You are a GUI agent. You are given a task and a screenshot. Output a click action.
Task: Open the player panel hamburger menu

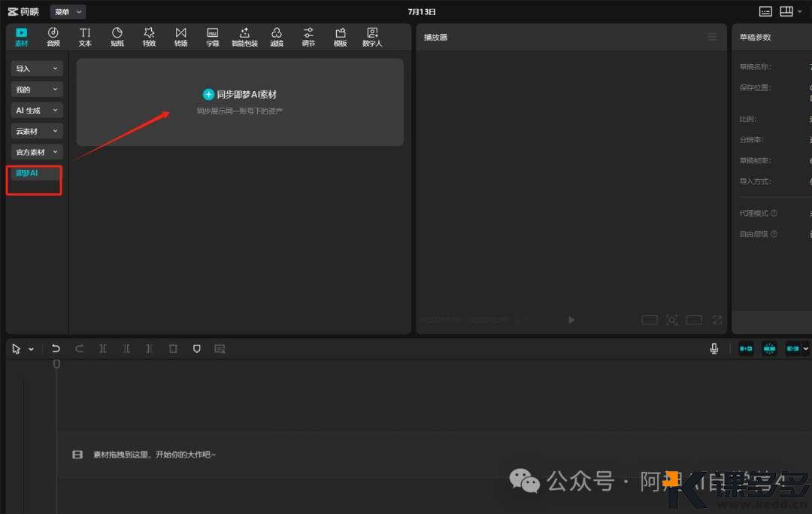[x=712, y=37]
